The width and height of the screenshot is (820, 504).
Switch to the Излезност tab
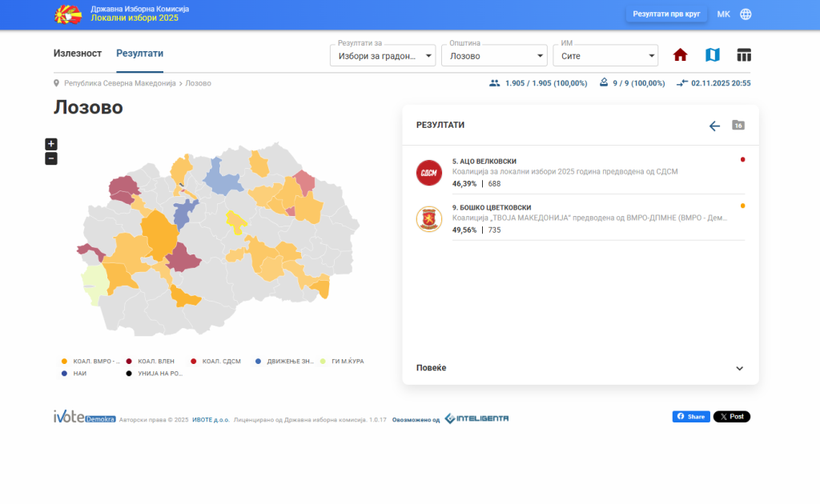pyautogui.click(x=78, y=54)
